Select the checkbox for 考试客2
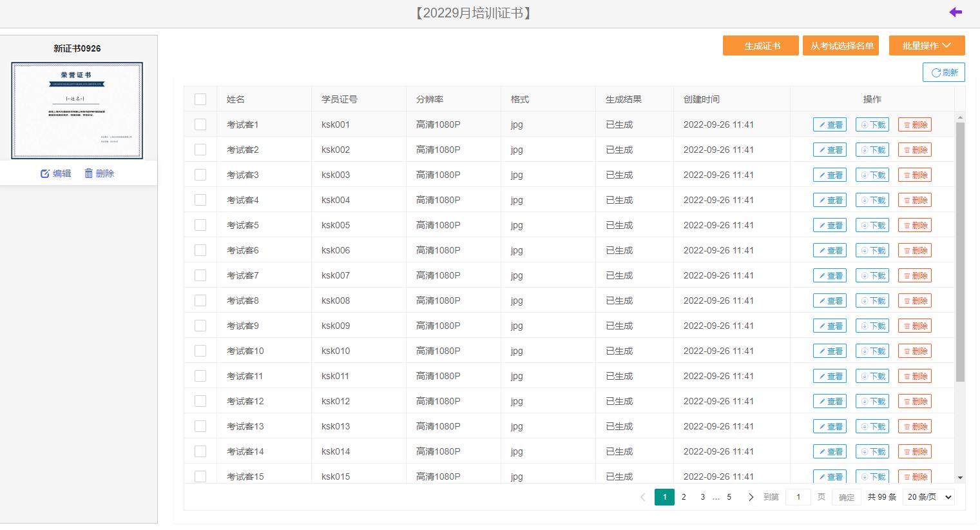The width and height of the screenshot is (980, 530). [x=200, y=150]
